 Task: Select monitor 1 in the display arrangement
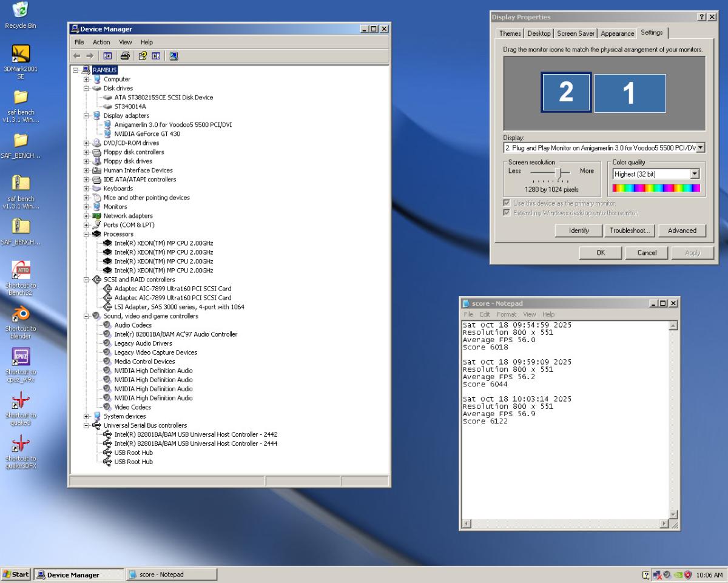coord(629,93)
